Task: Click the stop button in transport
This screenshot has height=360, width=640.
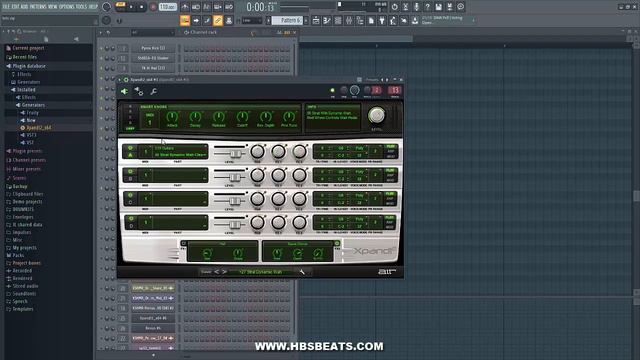Action: point(142,7)
